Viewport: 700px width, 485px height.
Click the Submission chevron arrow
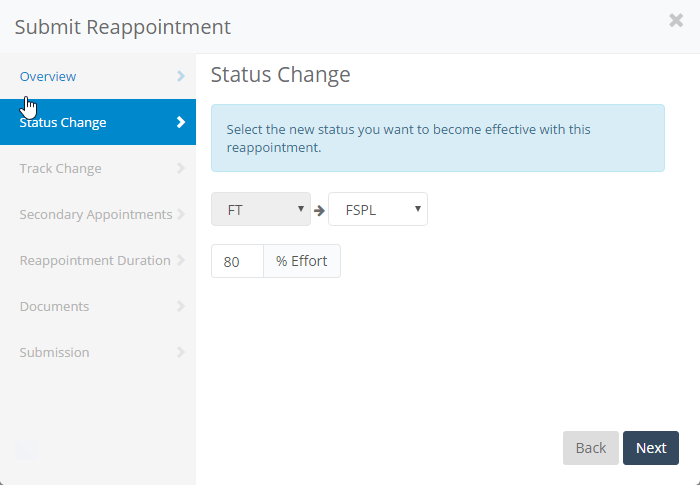(x=181, y=353)
